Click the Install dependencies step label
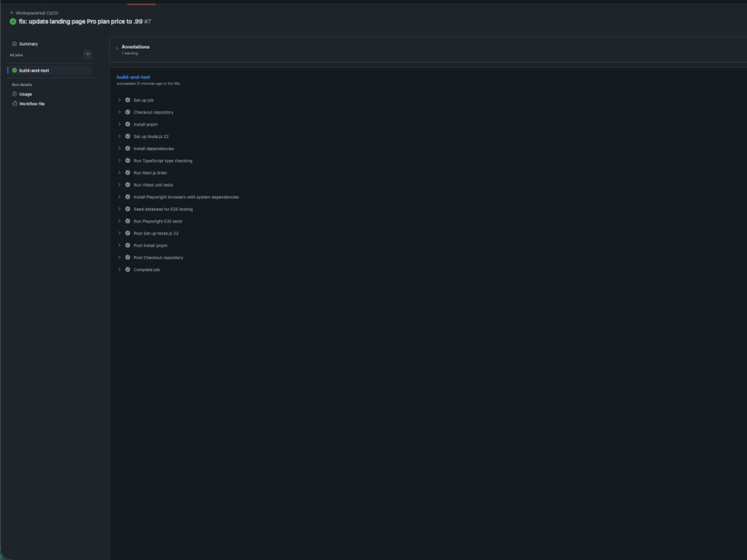The height and width of the screenshot is (560, 747). [154, 149]
